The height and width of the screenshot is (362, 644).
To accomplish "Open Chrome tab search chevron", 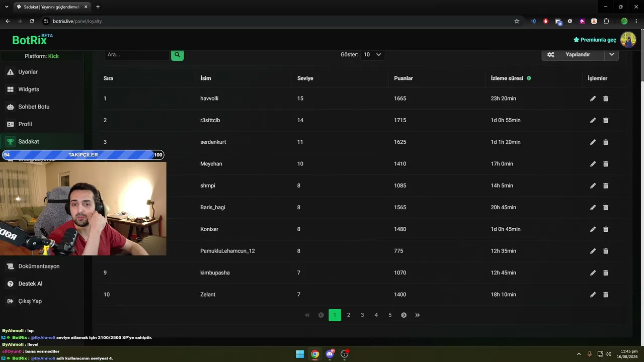I will click(x=7, y=7).
